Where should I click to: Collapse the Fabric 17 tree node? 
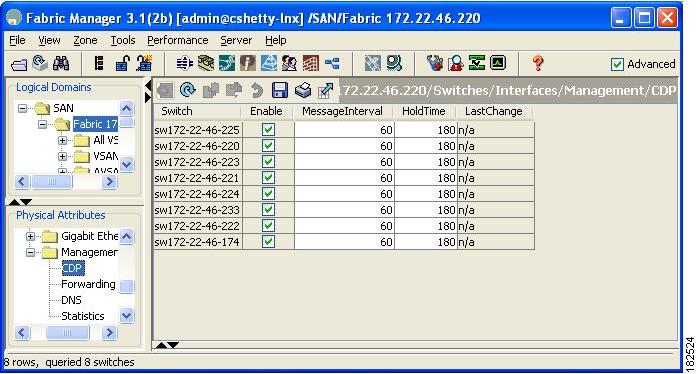(x=42, y=124)
